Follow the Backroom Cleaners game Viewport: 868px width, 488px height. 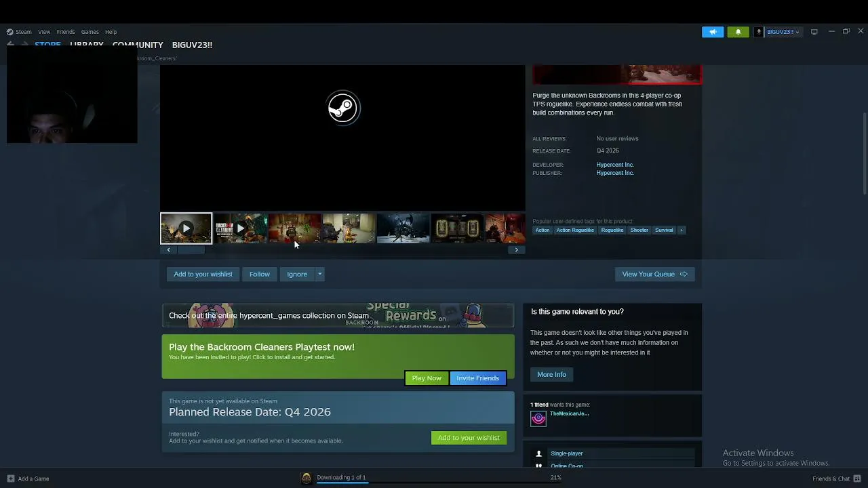[259, 274]
